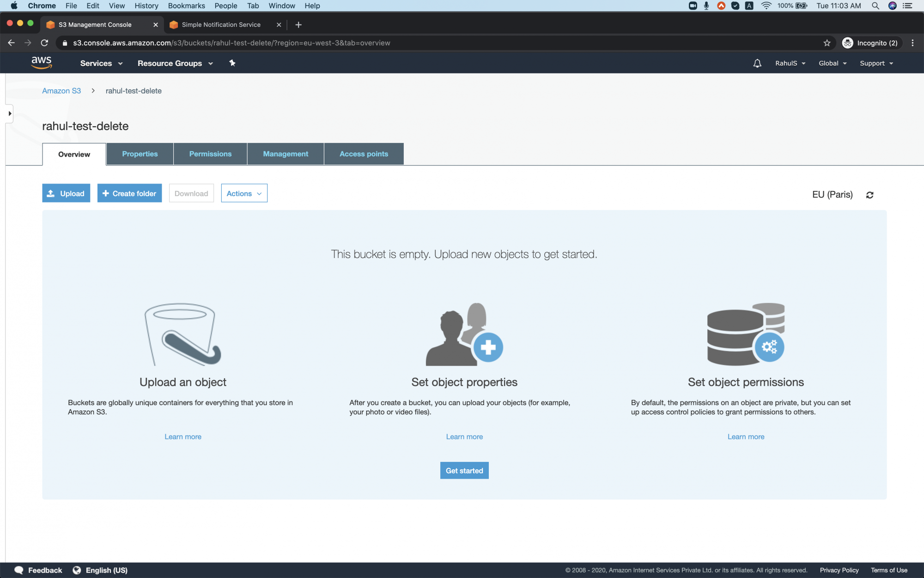Image resolution: width=924 pixels, height=578 pixels.
Task: Click the Feedback speech bubble icon
Action: [x=18, y=570]
